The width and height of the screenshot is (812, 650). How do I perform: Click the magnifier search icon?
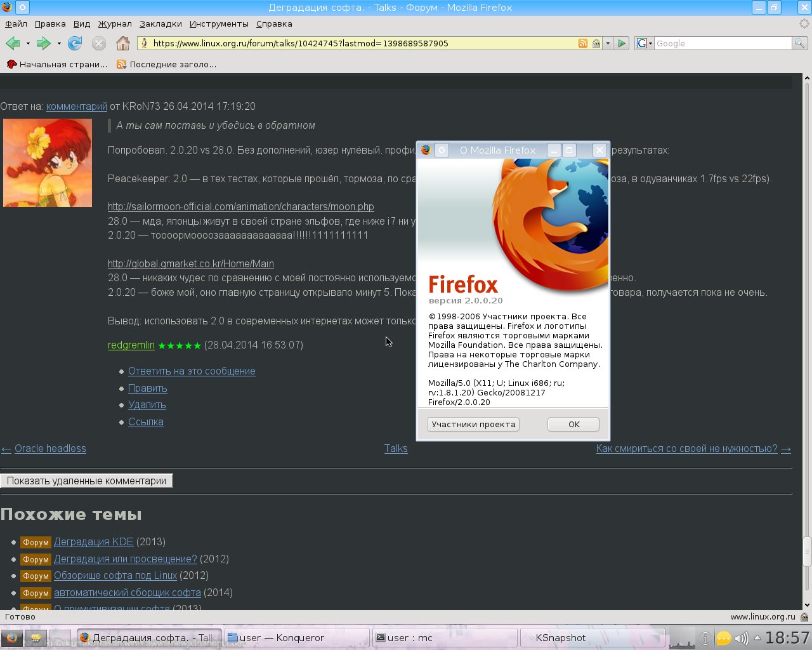(800, 43)
